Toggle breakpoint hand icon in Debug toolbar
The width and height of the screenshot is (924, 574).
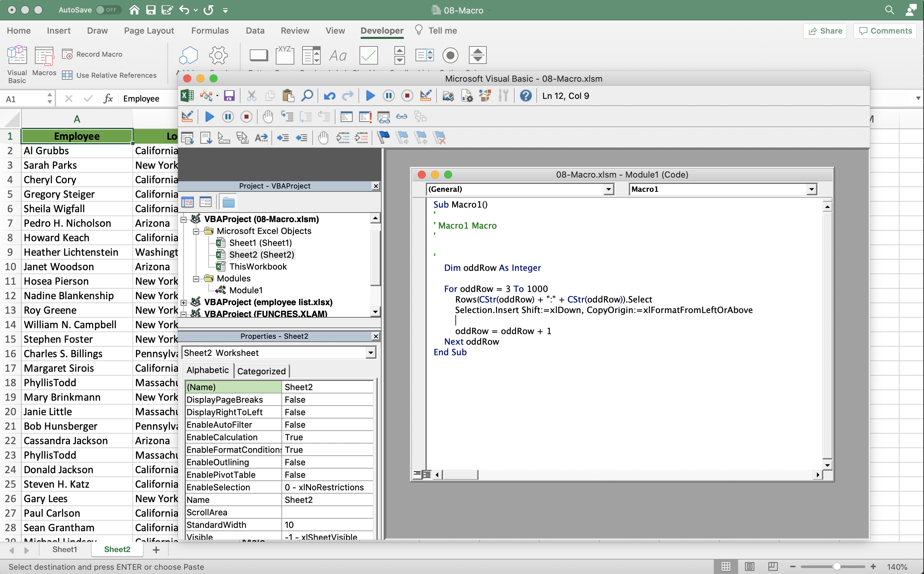268,117
